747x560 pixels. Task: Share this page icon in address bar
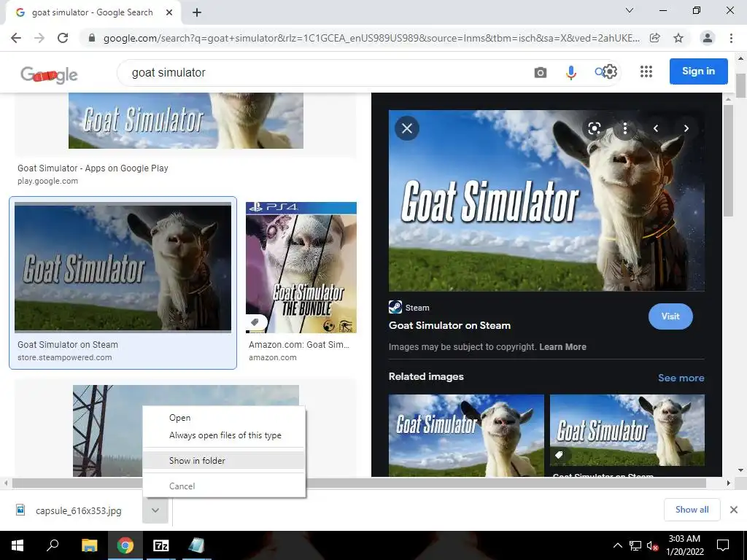point(655,38)
